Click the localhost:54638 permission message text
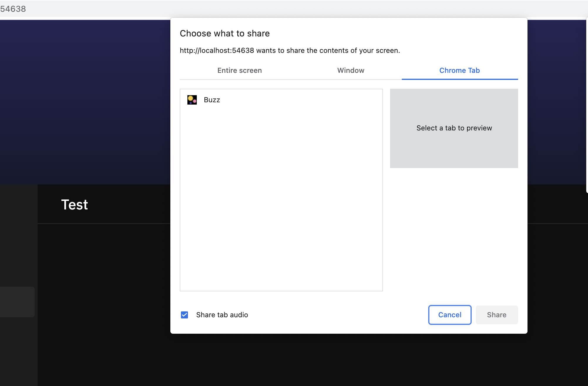 coord(290,51)
